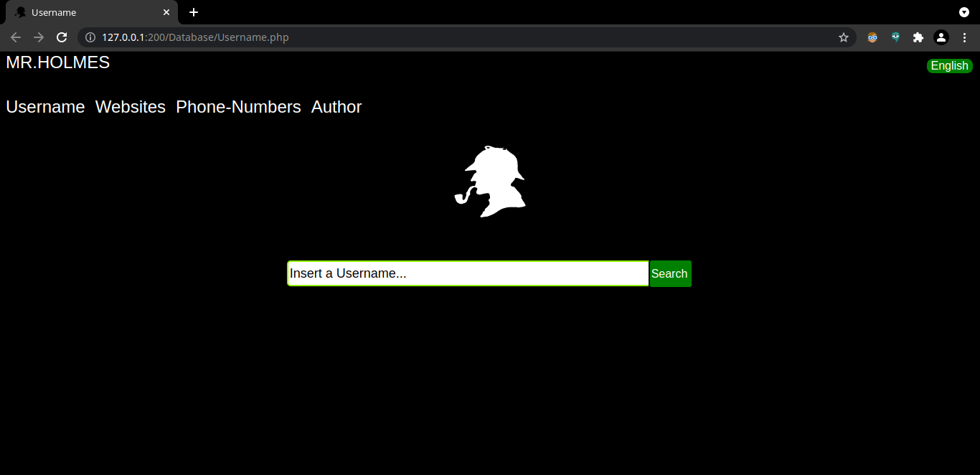Click the green Search button

pos(670,273)
